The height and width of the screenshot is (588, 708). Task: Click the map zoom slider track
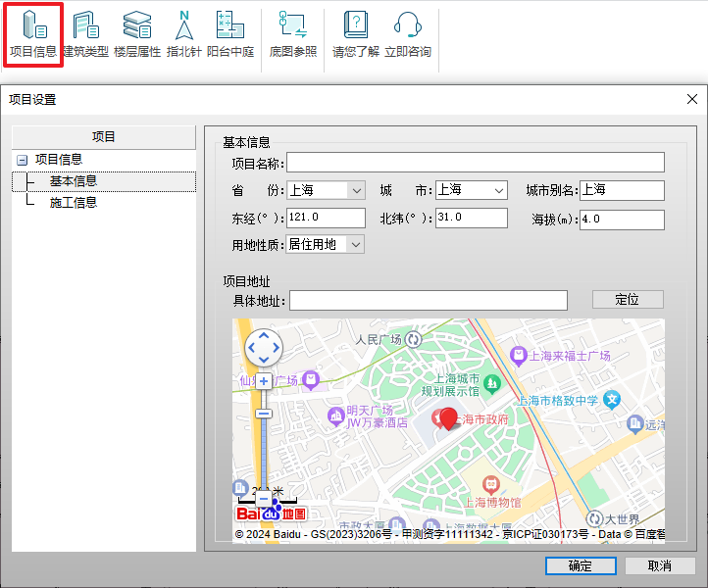click(264, 451)
